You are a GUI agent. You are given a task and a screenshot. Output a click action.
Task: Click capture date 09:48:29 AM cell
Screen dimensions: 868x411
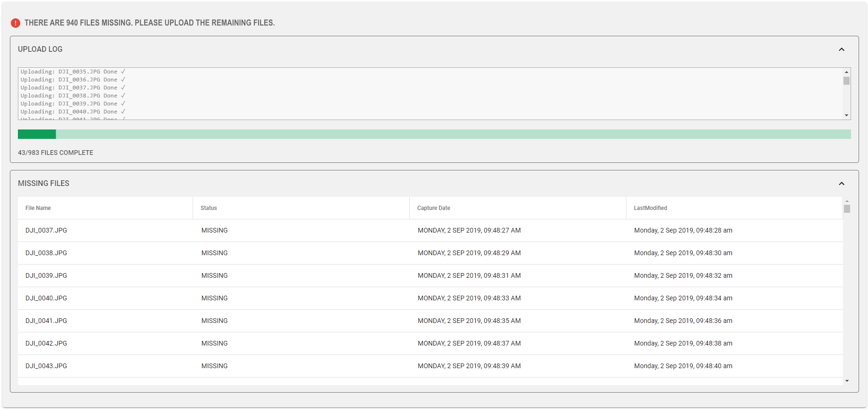pos(469,253)
